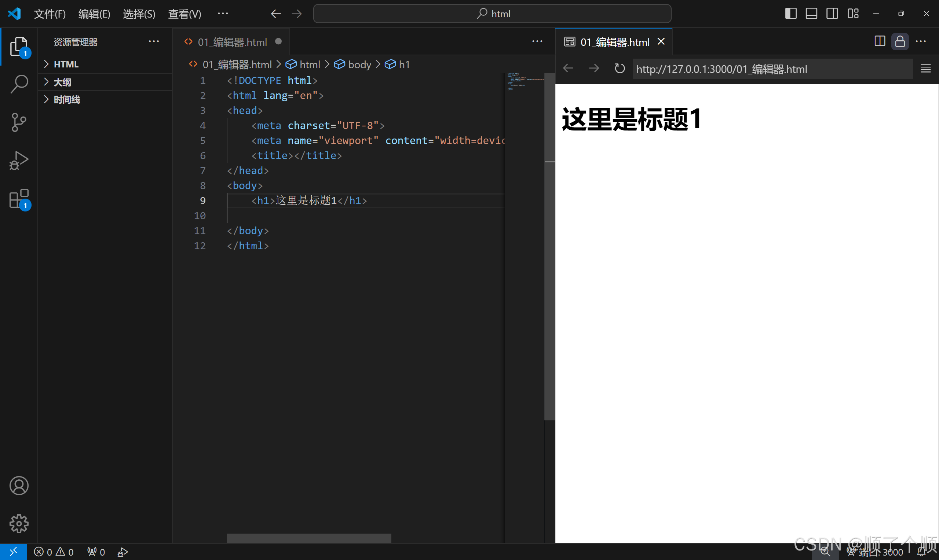Click line number 9 in the gutter
This screenshot has width=939, height=560.
tap(203, 200)
